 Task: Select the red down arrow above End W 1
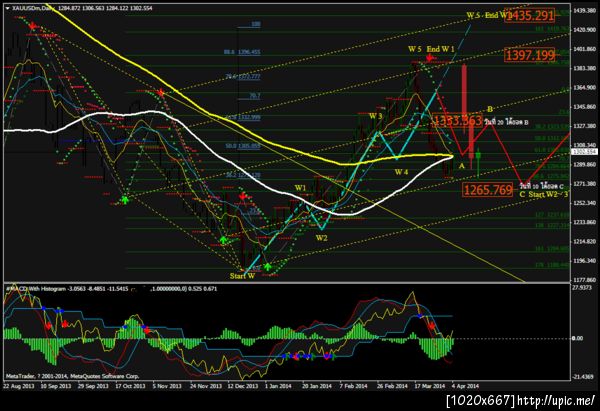click(430, 58)
